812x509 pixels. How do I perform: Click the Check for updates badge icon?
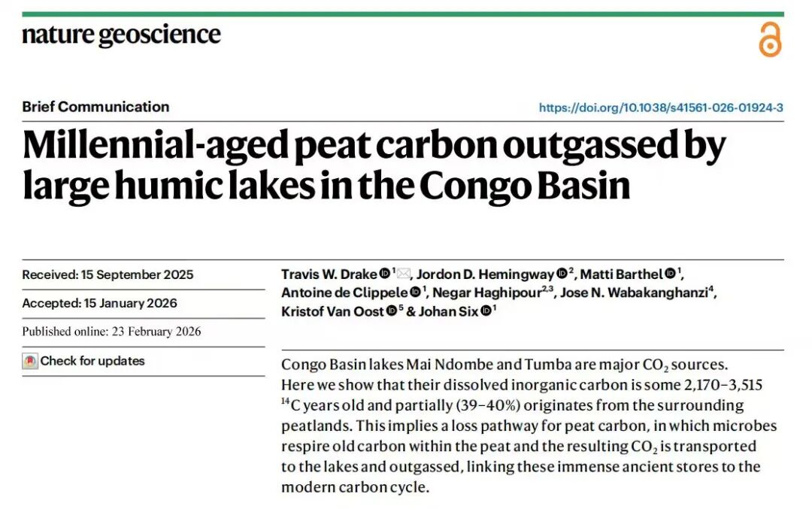[x=30, y=361]
